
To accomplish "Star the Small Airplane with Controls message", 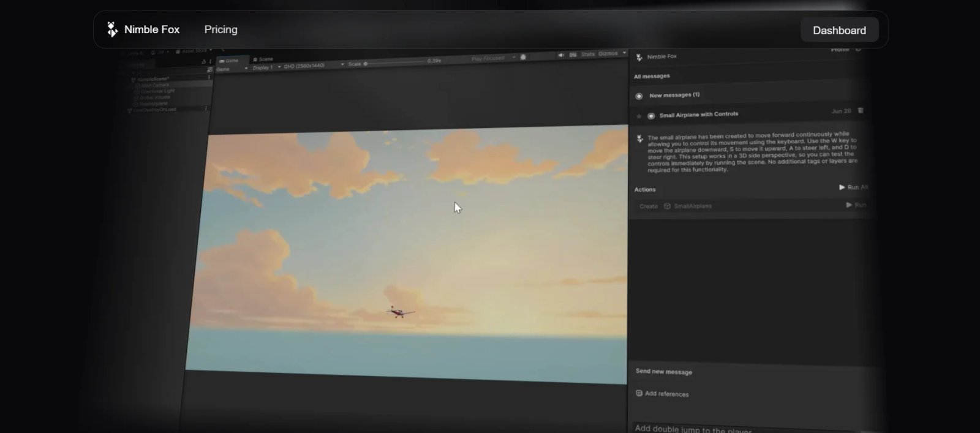I will [639, 116].
